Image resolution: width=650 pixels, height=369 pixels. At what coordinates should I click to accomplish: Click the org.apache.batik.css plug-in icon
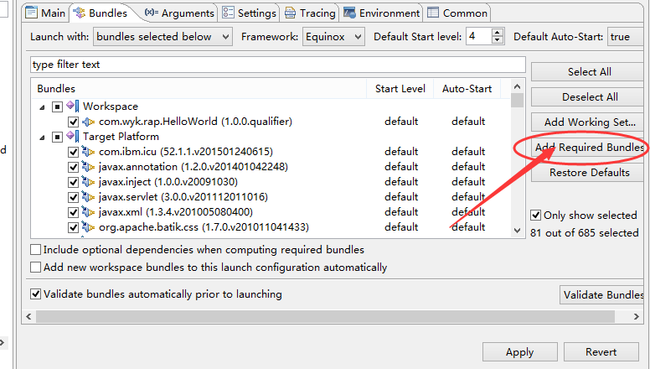pyautogui.click(x=88, y=227)
